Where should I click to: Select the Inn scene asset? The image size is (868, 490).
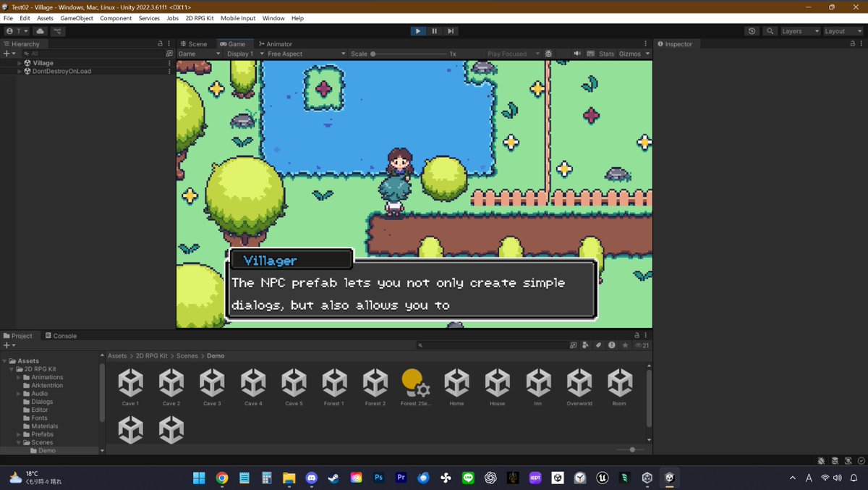pyautogui.click(x=537, y=387)
